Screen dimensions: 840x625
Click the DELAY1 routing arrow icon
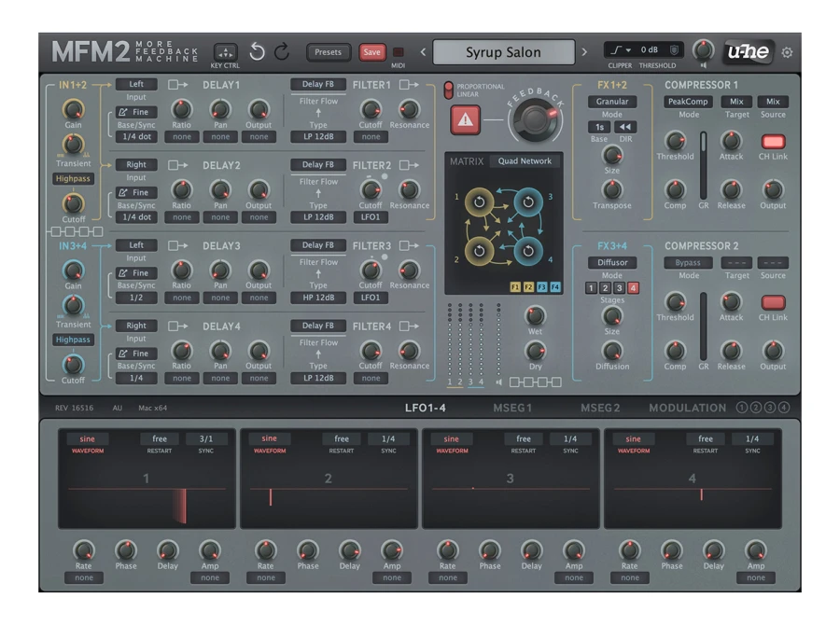178,85
